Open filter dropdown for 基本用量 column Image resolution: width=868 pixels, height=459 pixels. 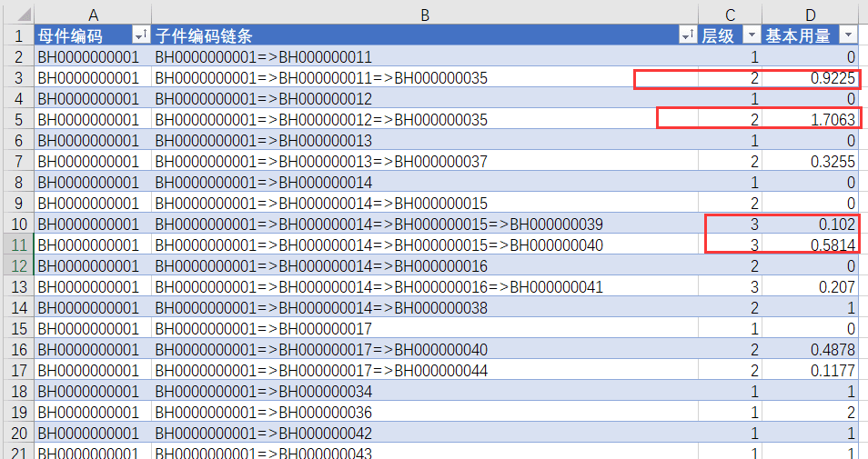point(849,36)
